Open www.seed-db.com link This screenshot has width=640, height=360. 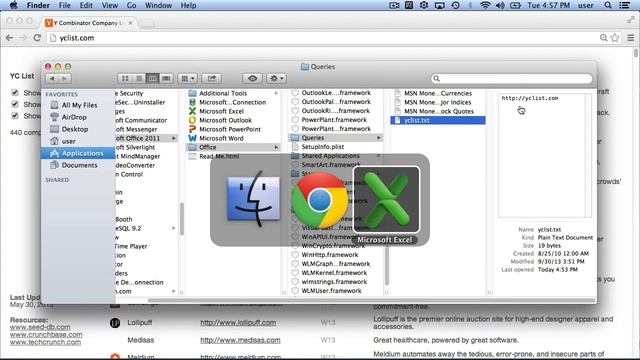click(40, 327)
